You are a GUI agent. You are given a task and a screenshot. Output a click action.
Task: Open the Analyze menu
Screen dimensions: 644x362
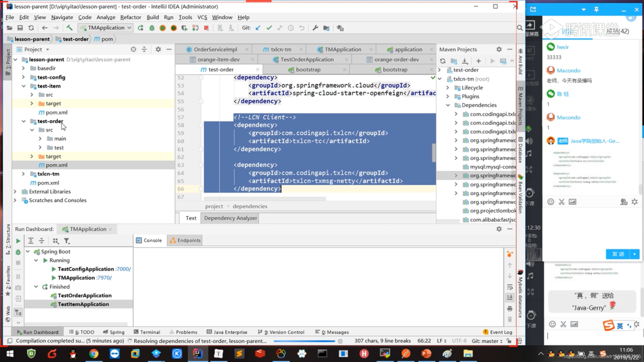click(x=106, y=17)
